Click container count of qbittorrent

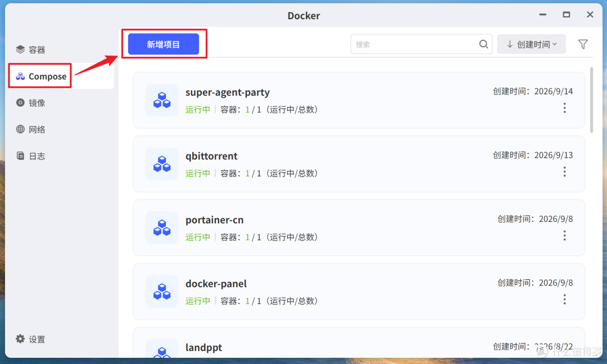[x=269, y=174]
